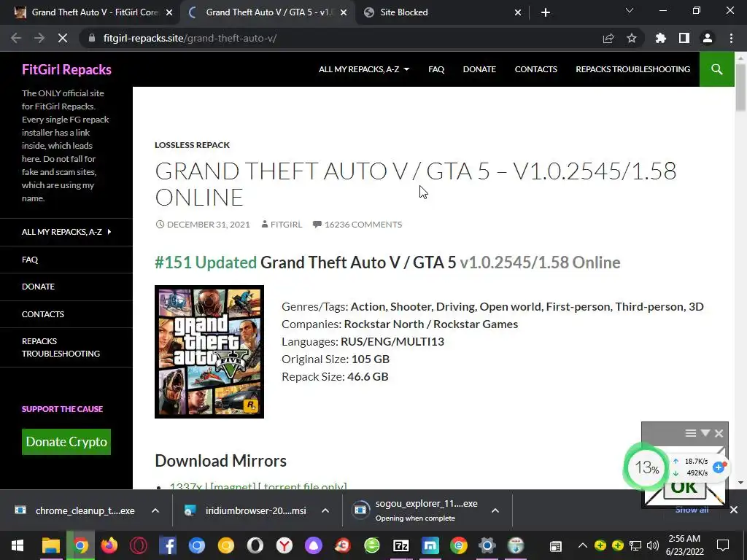This screenshot has height=560, width=747.
Task: Close the downloads bar
Action: [734, 510]
